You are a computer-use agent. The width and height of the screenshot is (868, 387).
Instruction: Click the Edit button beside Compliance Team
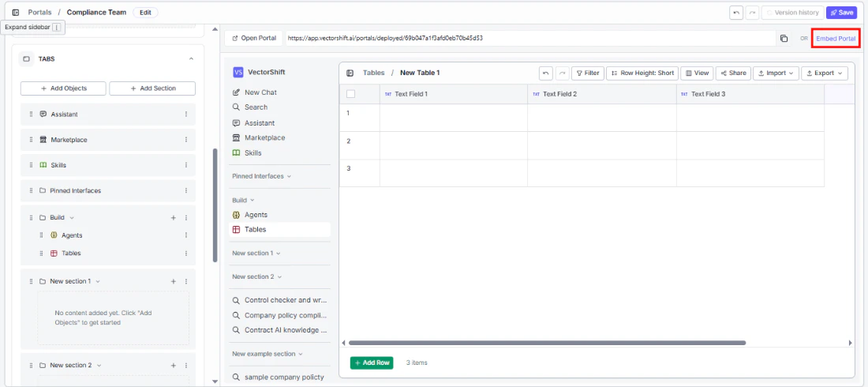pos(146,12)
